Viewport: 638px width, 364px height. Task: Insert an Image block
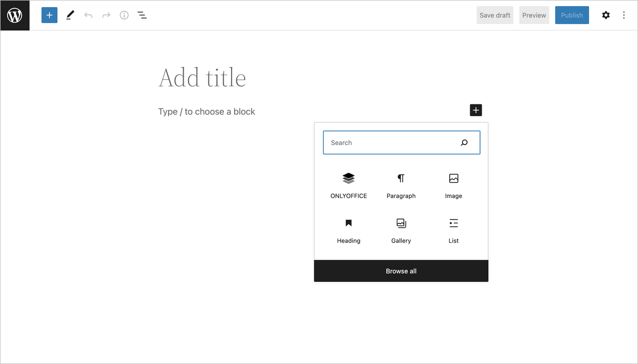(x=453, y=185)
